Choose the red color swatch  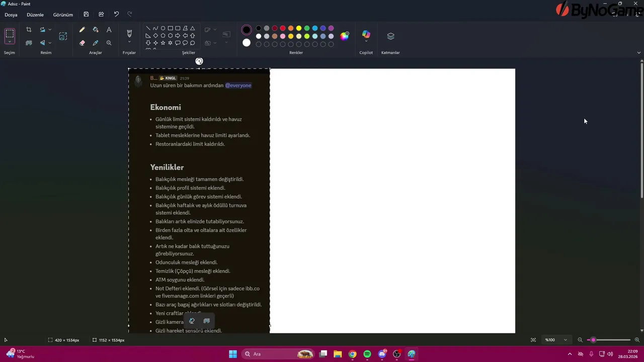click(283, 28)
